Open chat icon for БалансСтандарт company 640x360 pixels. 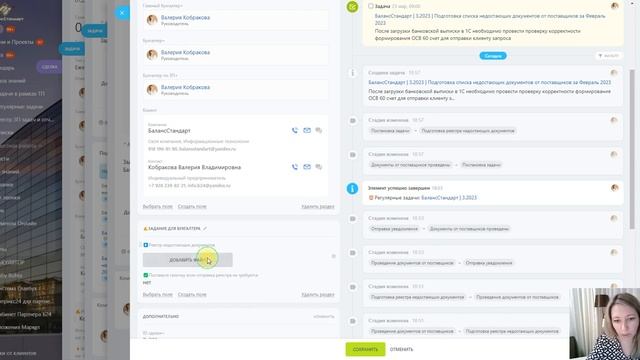(x=319, y=131)
